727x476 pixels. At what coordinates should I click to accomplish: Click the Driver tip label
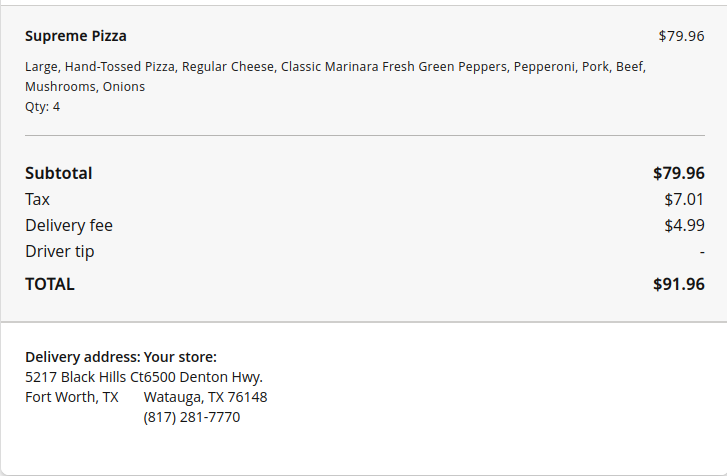60,251
